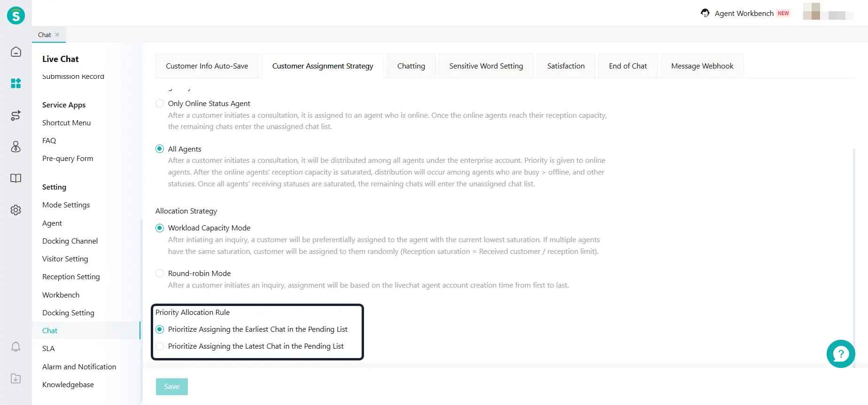Select Round-robin Mode radio button

[160, 274]
